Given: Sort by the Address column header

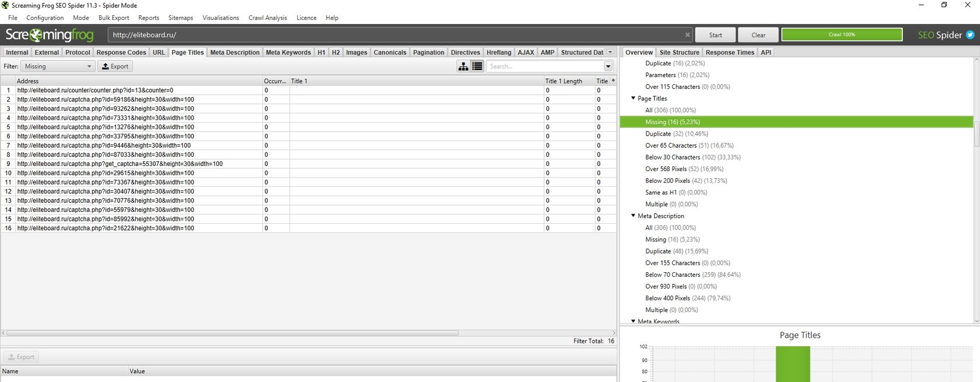Looking at the screenshot, I should tap(139, 81).
